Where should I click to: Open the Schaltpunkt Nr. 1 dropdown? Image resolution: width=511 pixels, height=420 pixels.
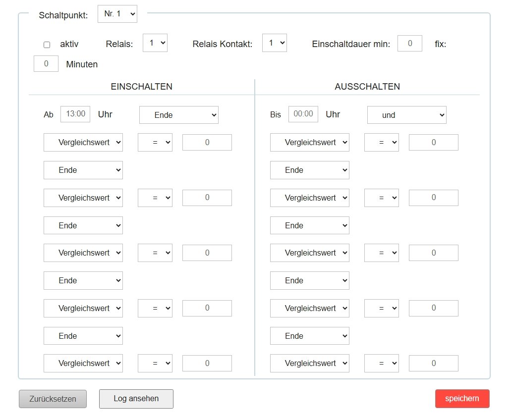click(117, 14)
